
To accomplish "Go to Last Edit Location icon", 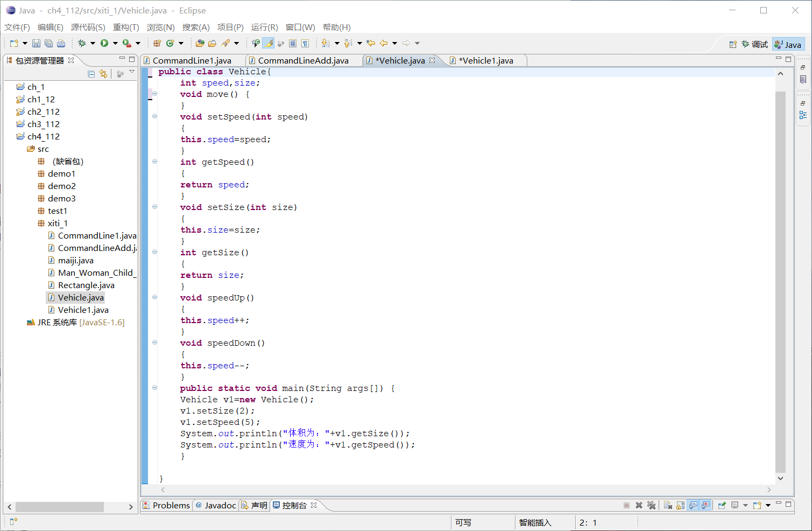I will [371, 43].
